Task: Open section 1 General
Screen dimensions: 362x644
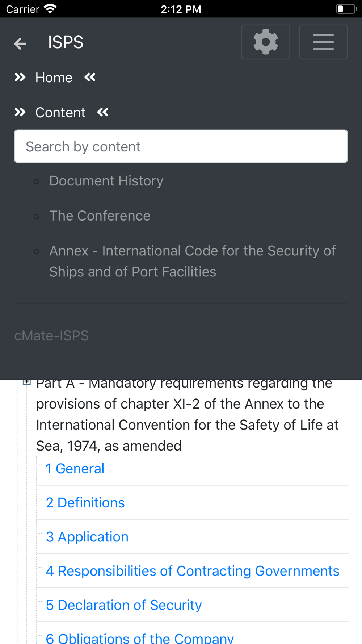Action: pyautogui.click(x=75, y=469)
